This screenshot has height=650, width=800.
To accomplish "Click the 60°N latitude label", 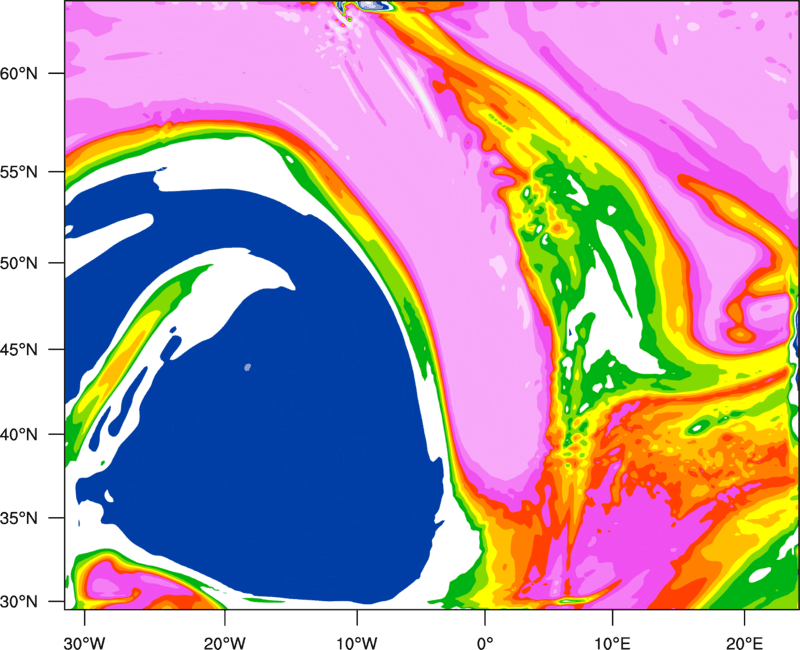I will pos(19,73).
